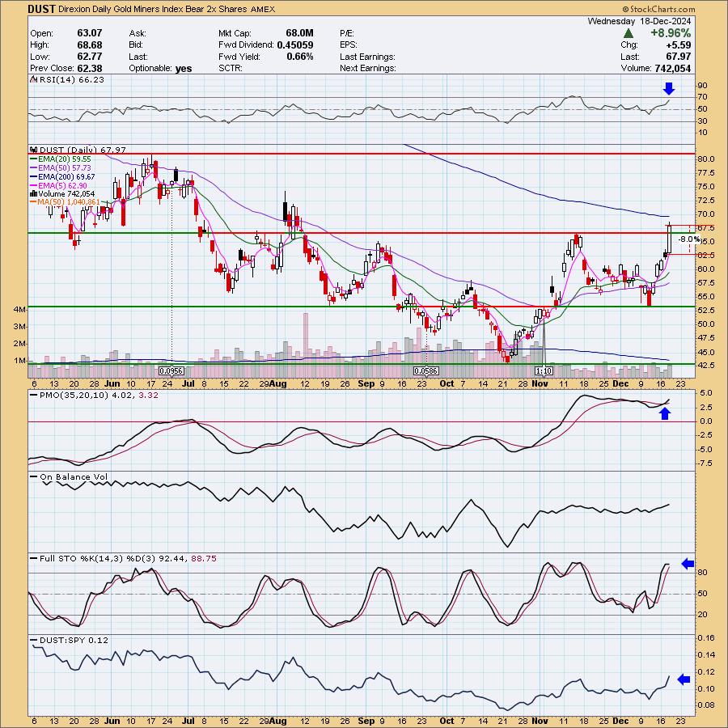
Task: Click the Last price 67.97 in the header
Action: (x=679, y=57)
